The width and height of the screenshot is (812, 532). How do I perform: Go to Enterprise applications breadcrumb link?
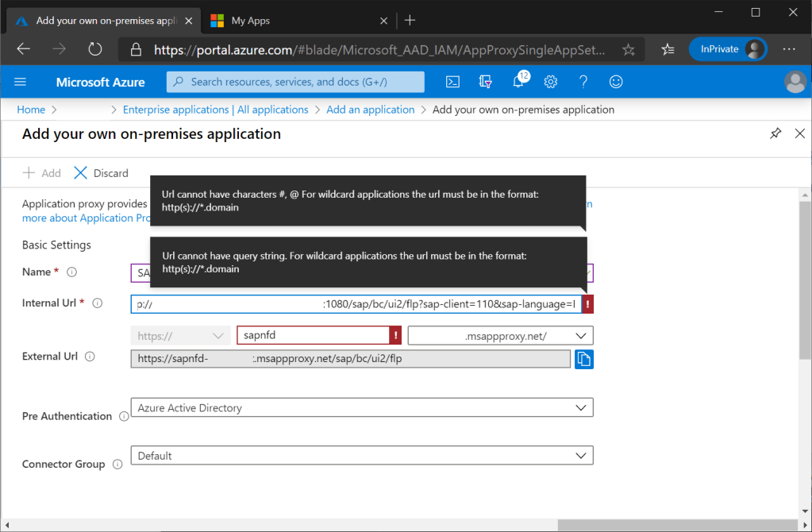point(215,110)
